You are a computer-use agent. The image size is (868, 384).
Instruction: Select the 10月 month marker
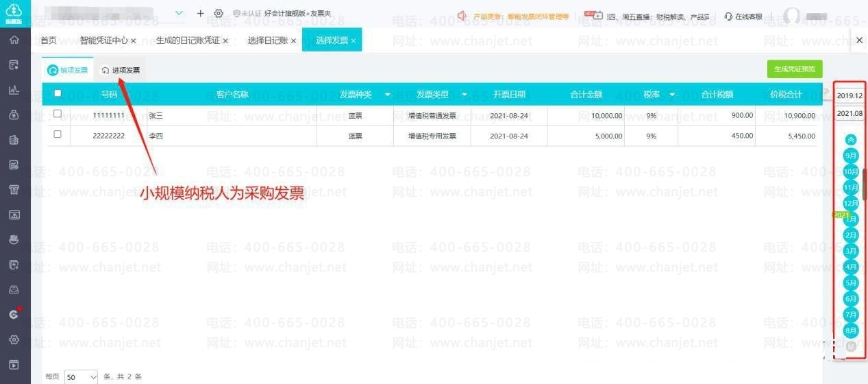coord(851,171)
